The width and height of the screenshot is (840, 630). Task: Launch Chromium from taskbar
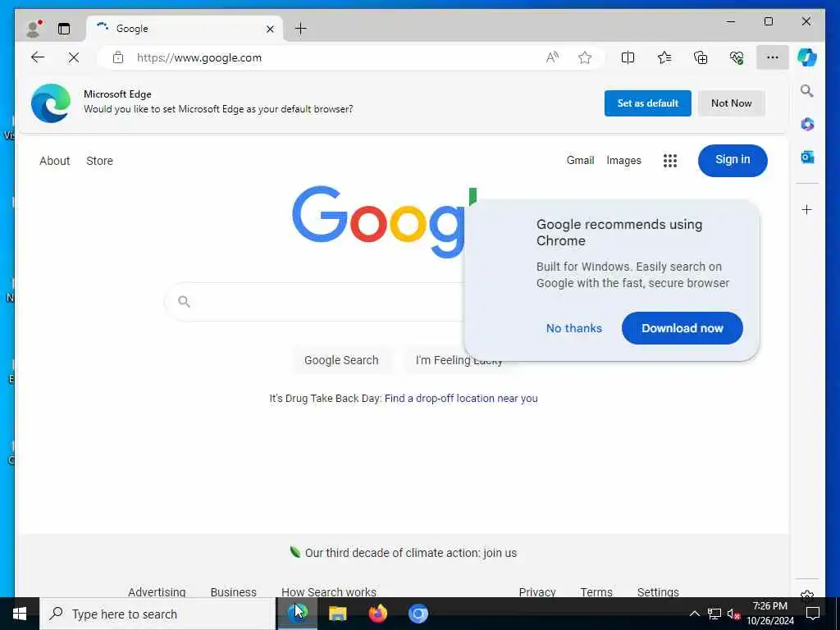pyautogui.click(x=418, y=614)
